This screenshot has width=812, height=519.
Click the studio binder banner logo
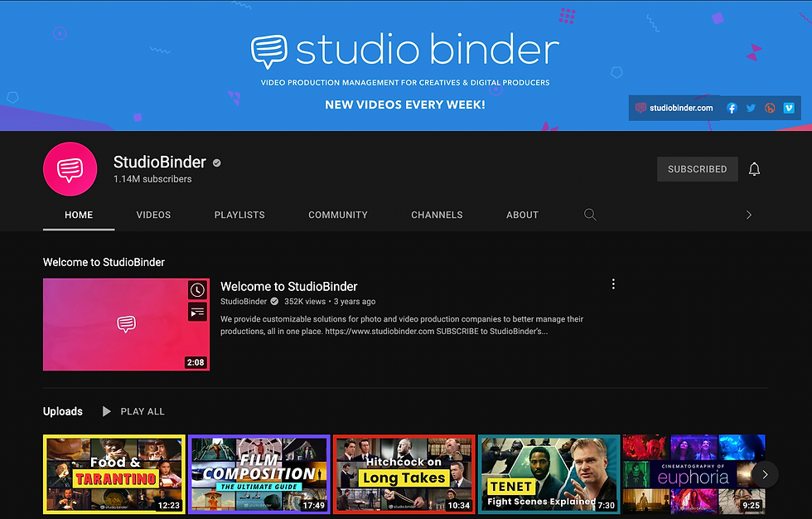pos(405,51)
